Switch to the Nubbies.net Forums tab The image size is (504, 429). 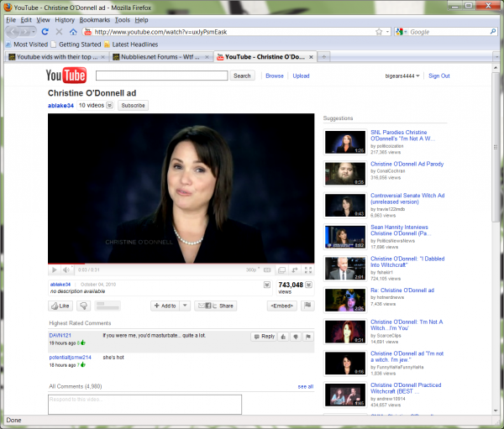point(161,57)
